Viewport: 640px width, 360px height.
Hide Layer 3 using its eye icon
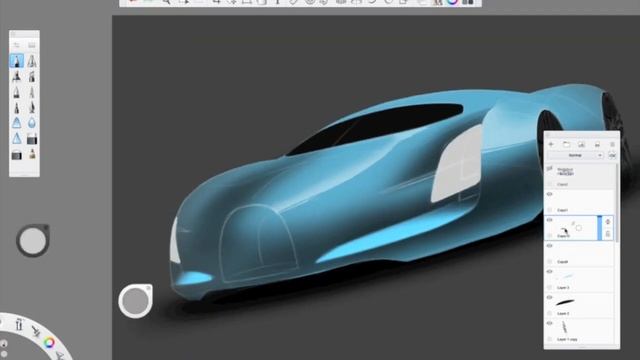[549, 271]
